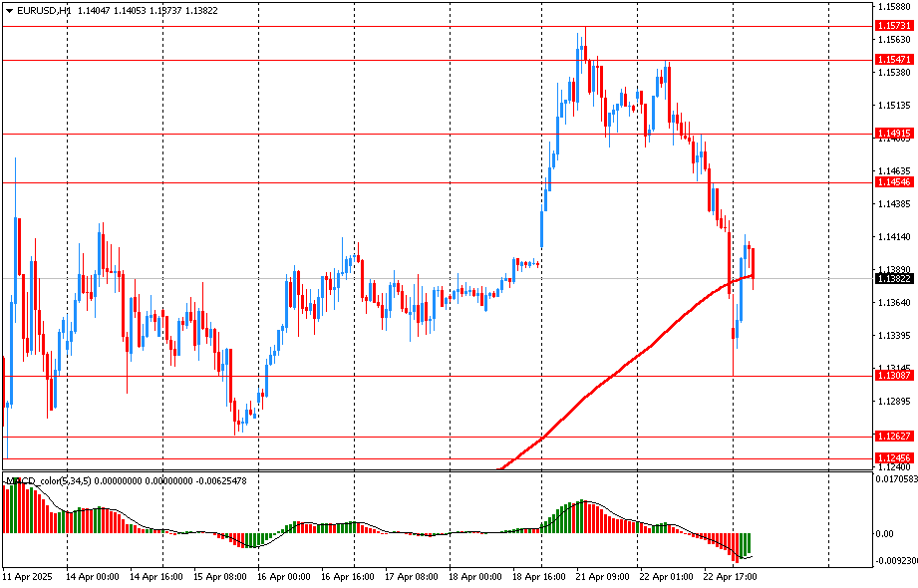Select the 1.13087 support level label

point(893,376)
